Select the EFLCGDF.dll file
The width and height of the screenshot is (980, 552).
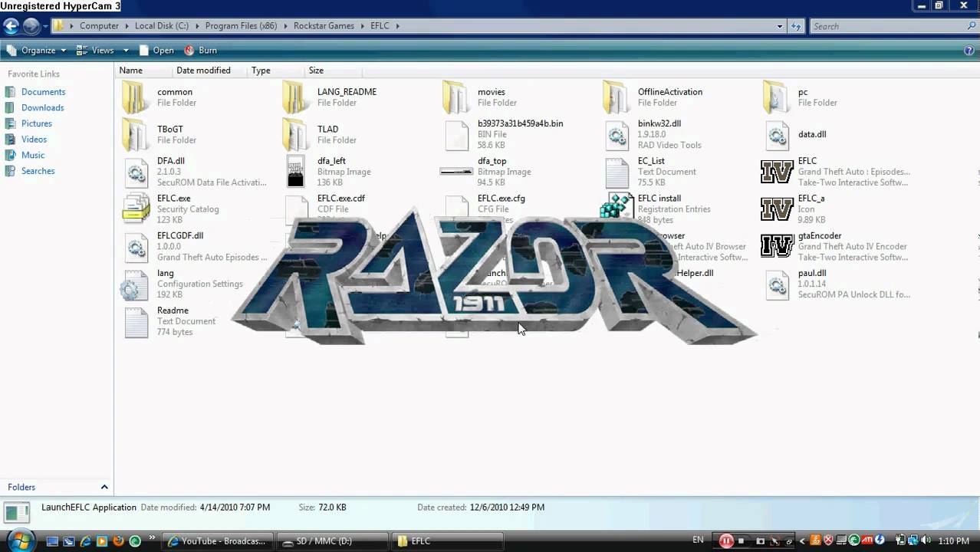click(x=195, y=248)
